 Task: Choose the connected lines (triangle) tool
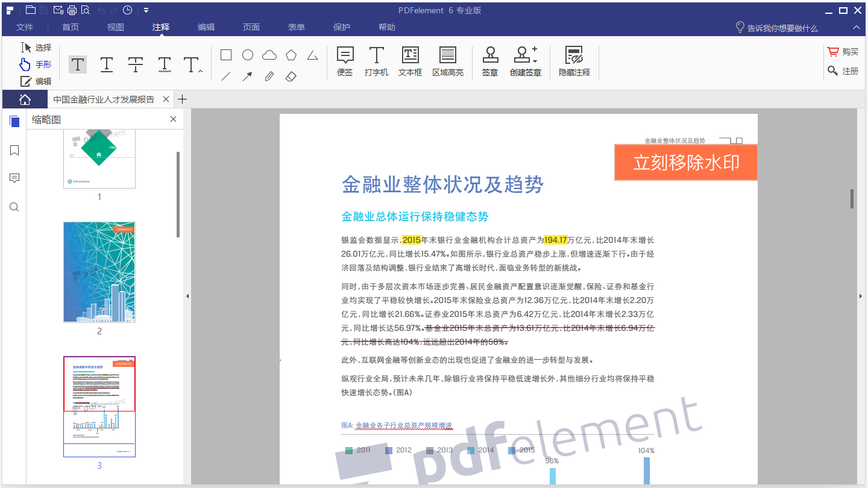click(312, 55)
